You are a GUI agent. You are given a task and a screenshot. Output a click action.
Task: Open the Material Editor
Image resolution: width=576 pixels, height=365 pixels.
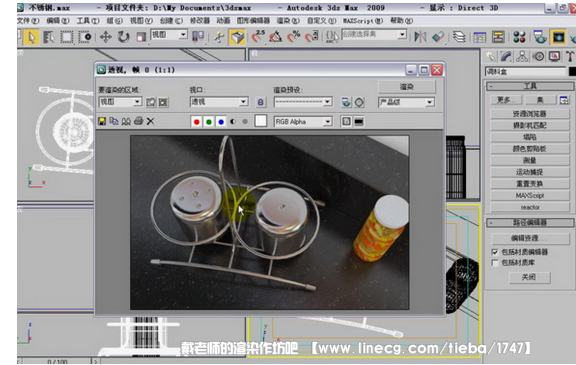pos(519,37)
